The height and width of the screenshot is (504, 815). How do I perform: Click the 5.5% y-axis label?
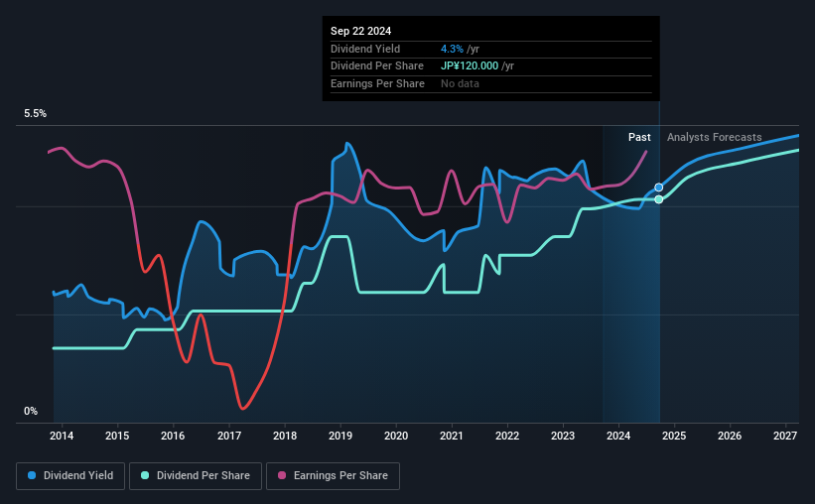35,114
